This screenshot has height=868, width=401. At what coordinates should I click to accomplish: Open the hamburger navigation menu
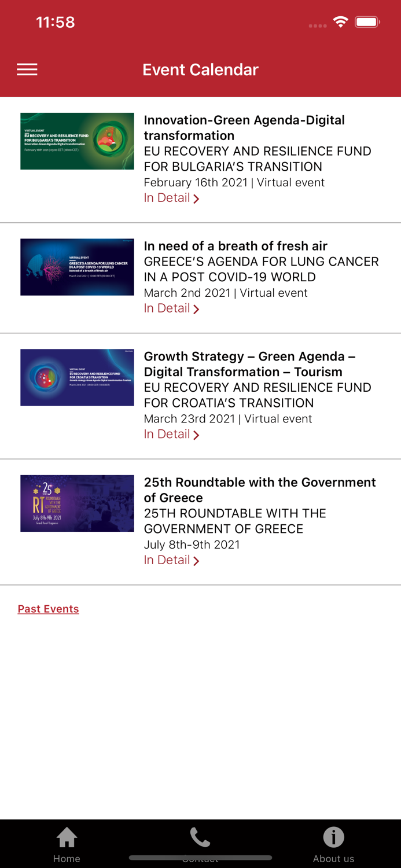[x=27, y=69]
